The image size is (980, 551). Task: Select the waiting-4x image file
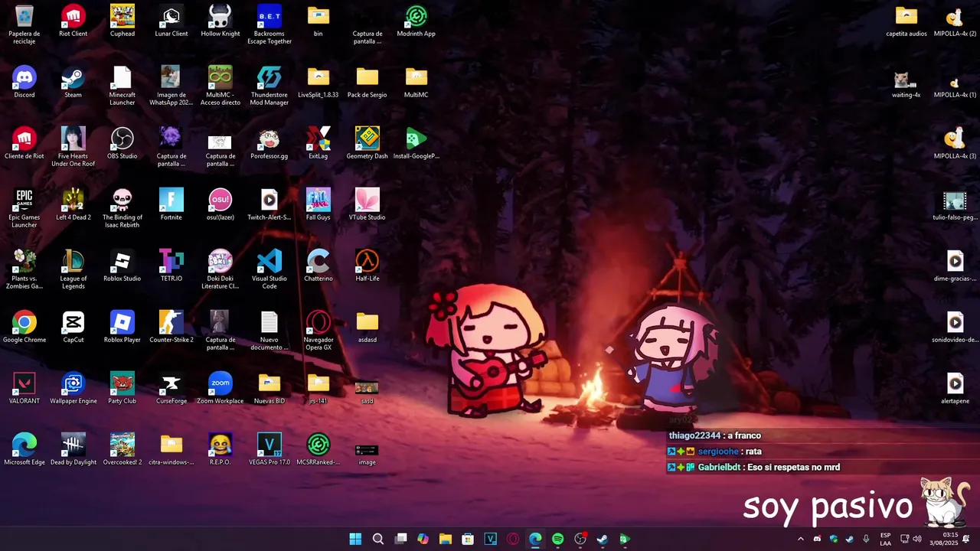[x=906, y=82]
